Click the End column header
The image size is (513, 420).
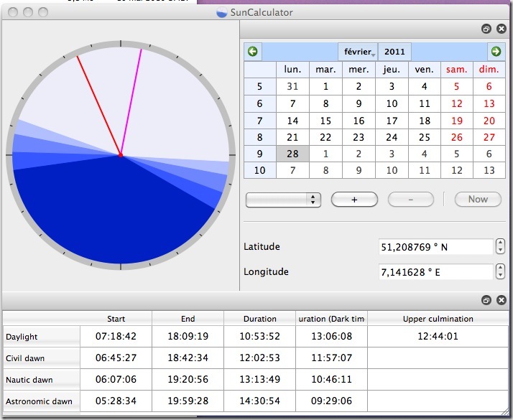pos(188,319)
